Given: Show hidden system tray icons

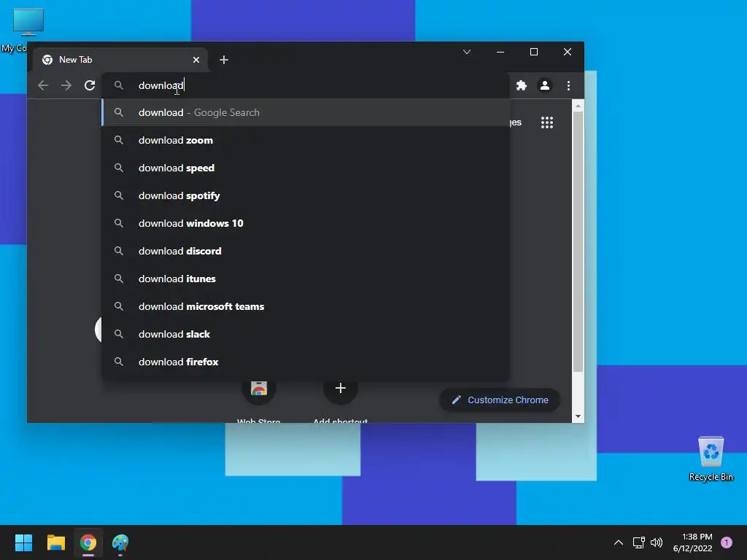Looking at the screenshot, I should coord(619,542).
